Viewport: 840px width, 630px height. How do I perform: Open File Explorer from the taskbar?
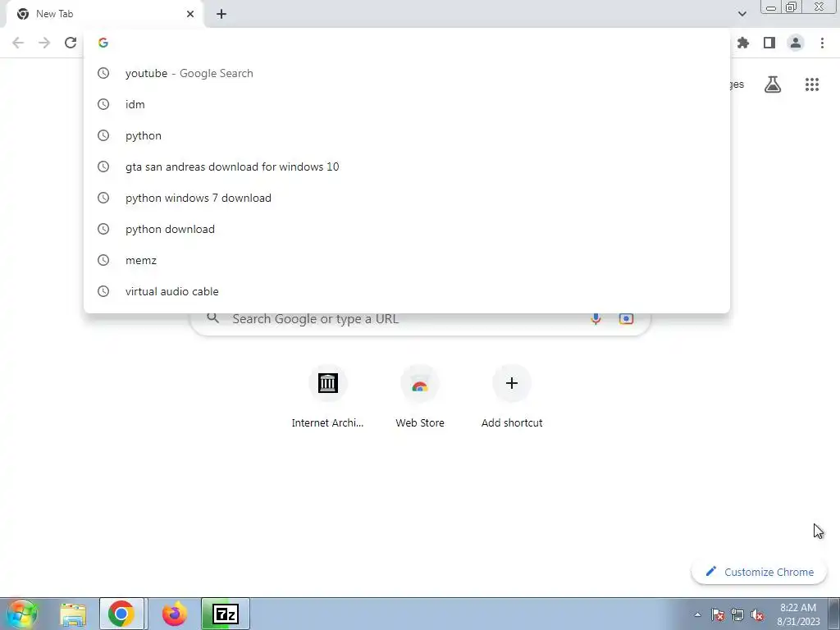(73, 614)
